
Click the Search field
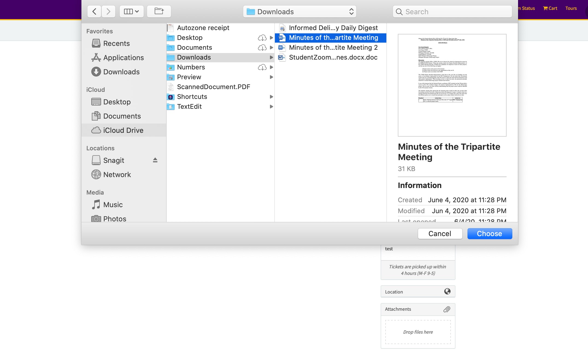tap(452, 11)
